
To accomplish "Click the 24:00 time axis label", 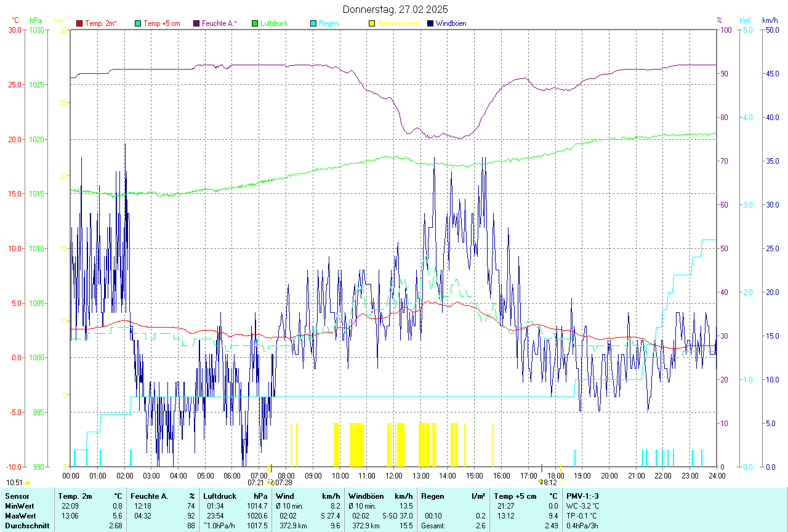I will click(x=717, y=475).
